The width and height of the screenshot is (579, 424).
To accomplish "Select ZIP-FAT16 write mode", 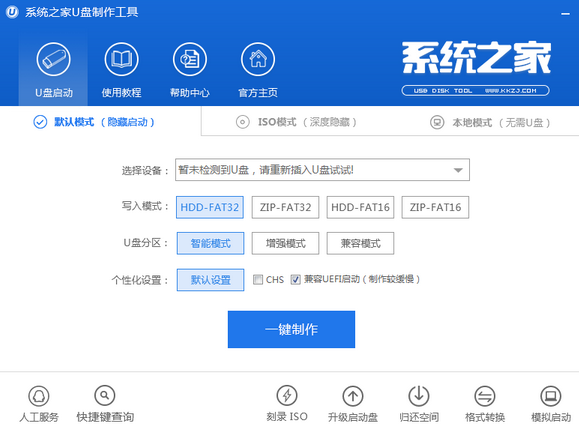I will (435, 207).
